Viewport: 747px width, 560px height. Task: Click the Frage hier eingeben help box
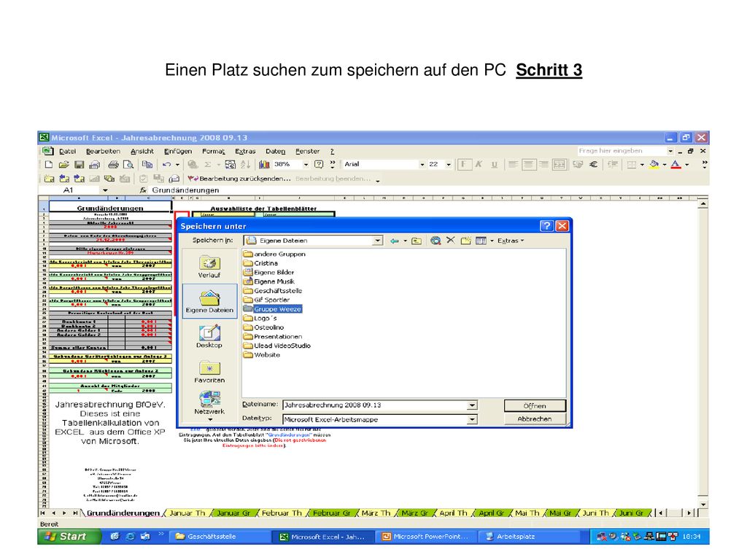[622, 151]
